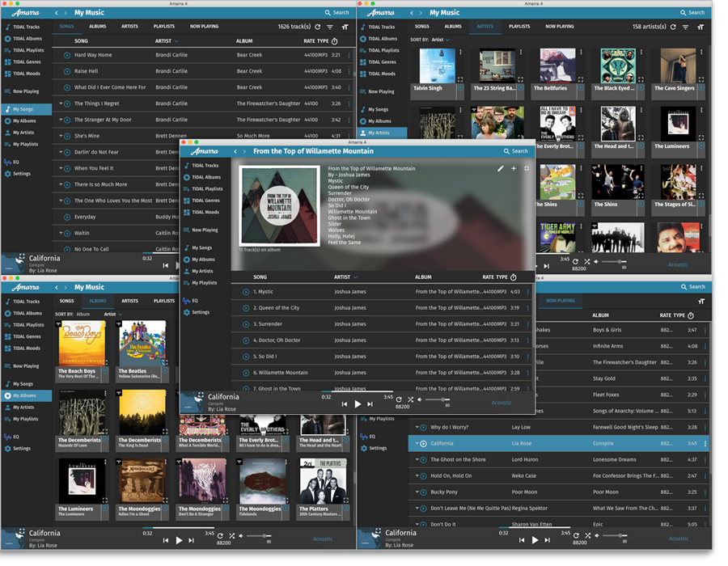Play Hold On, Hold On via its play icon
Screen dimensions: 728x566
pyautogui.click(x=423, y=476)
